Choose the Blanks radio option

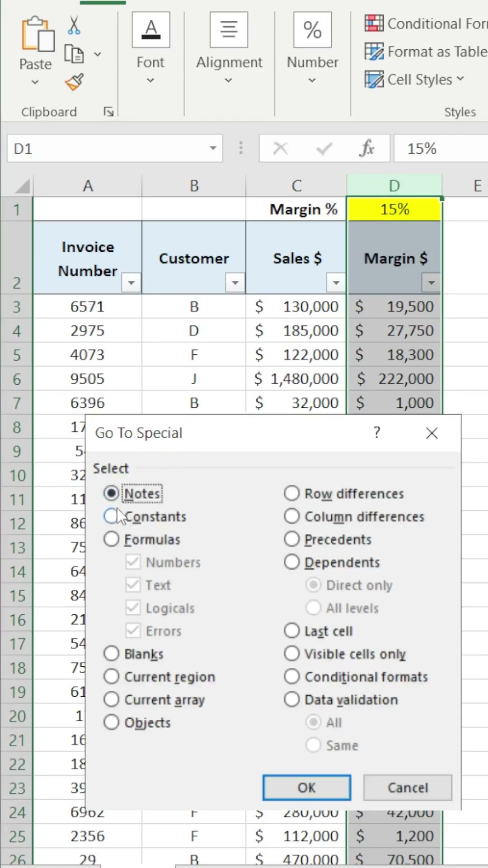111,654
